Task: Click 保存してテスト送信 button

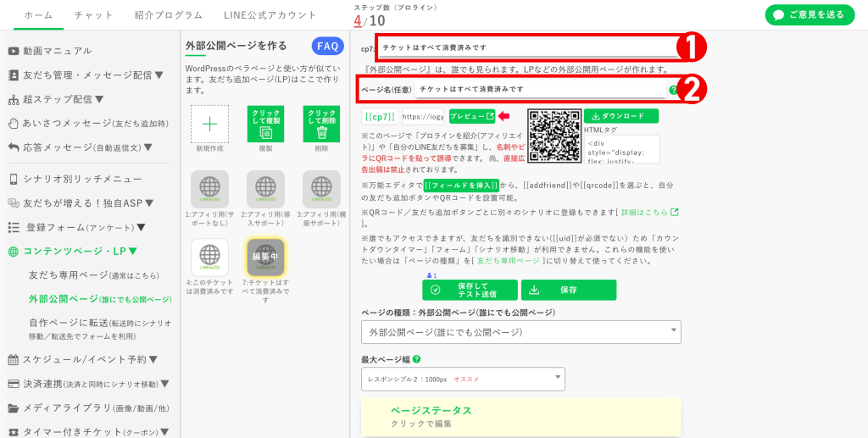Action: 470,290
